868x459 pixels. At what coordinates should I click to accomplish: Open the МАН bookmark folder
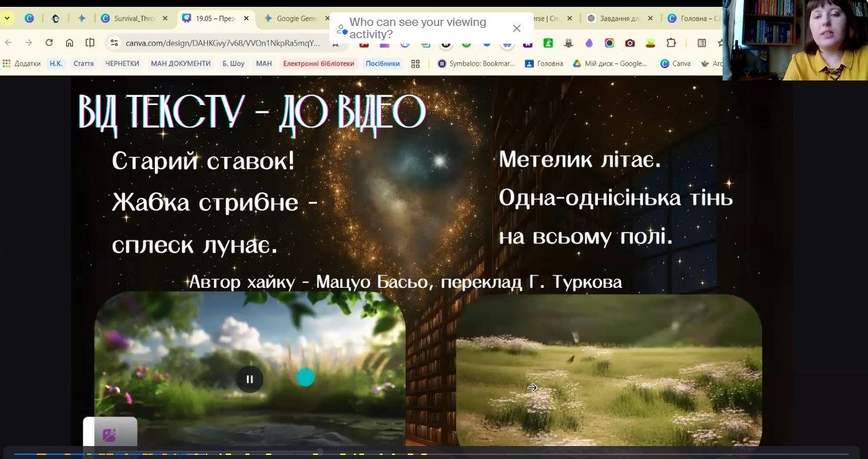pyautogui.click(x=264, y=63)
